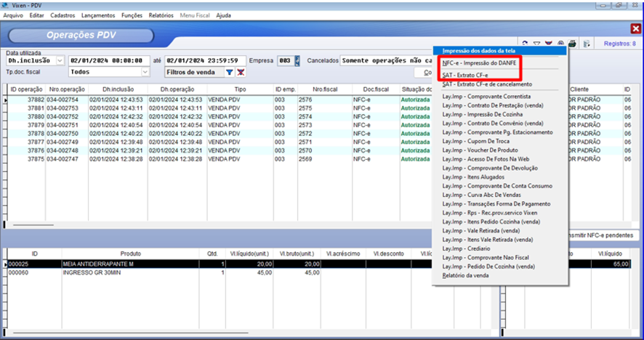The width and height of the screenshot is (644, 340).
Task: Open the Lançamentos menu
Action: (x=97, y=15)
